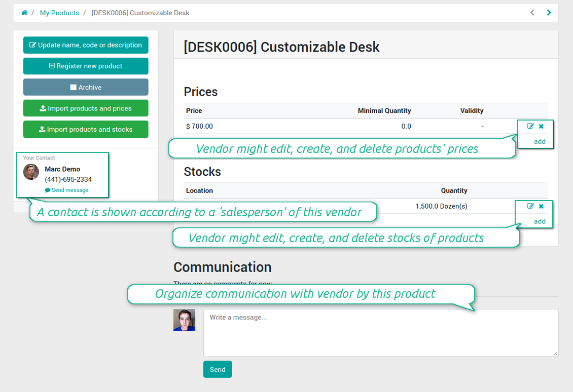Image resolution: width=573 pixels, height=392 pixels.
Task: Send the written message
Action: click(x=218, y=369)
